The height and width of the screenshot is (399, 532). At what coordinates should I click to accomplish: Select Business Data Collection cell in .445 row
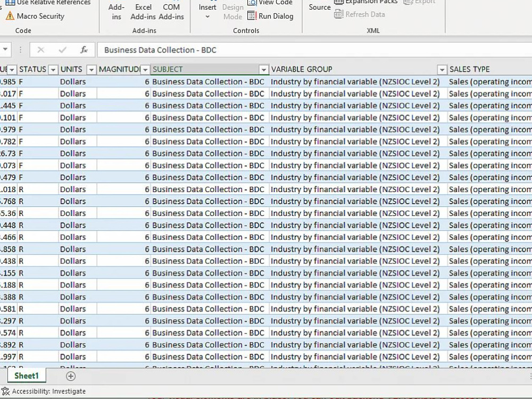[210, 105]
